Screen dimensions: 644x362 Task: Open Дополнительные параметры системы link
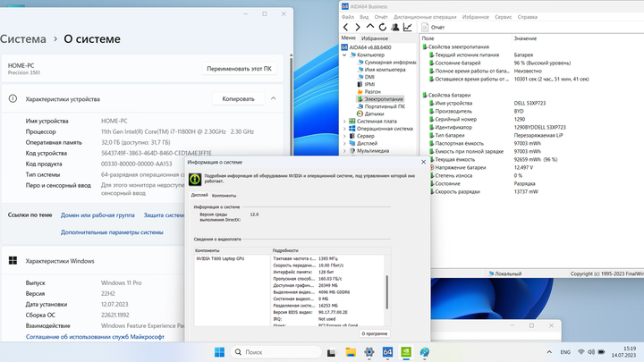tap(112, 232)
